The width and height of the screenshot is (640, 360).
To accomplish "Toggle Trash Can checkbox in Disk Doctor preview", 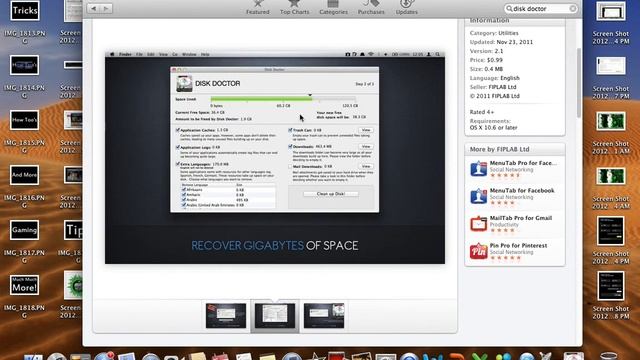I will tap(290, 130).
